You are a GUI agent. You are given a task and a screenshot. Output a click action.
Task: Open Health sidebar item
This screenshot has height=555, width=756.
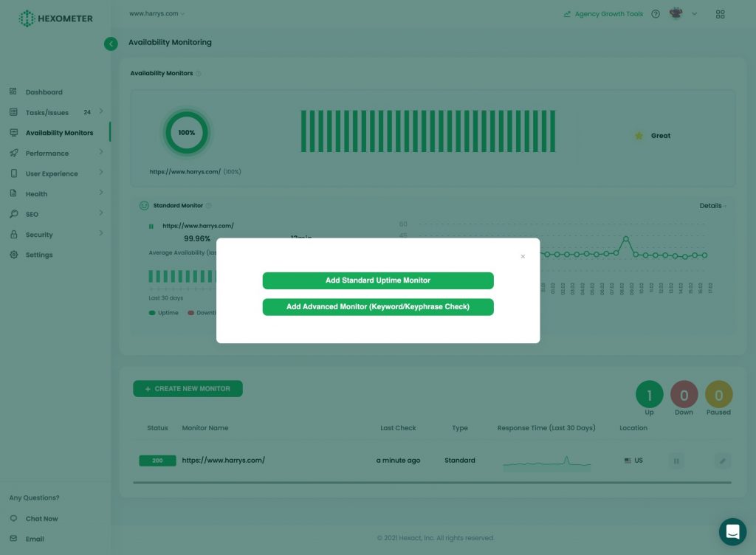(x=36, y=193)
